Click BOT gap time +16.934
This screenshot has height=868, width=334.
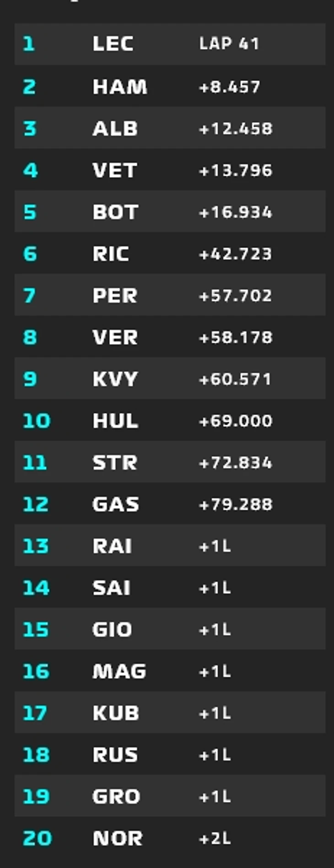tap(236, 212)
